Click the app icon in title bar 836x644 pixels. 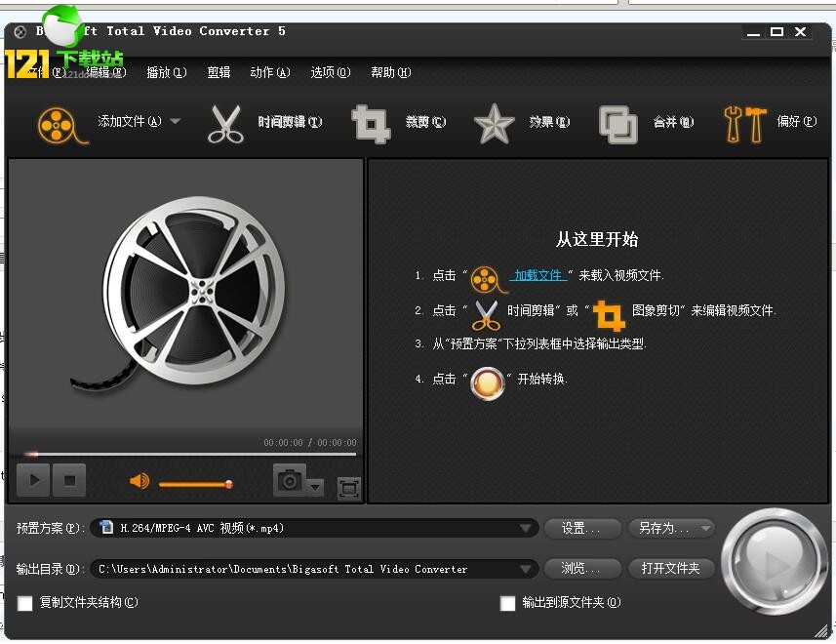20,32
